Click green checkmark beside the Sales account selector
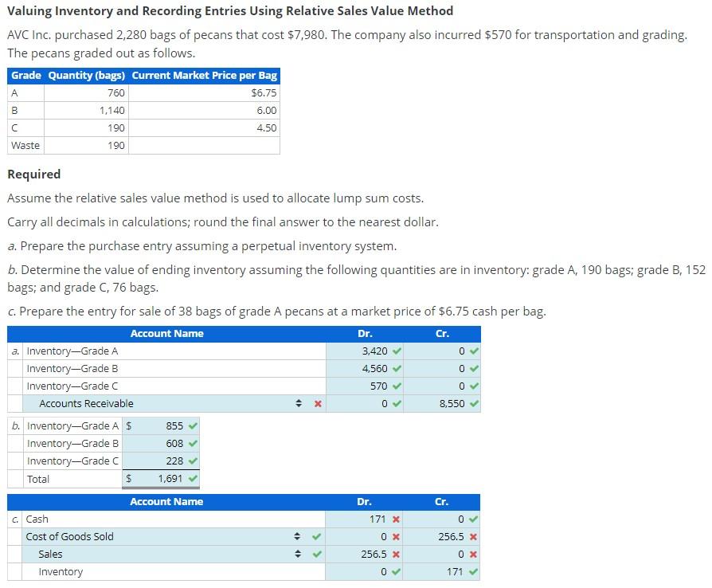The image size is (712, 588). [x=317, y=554]
